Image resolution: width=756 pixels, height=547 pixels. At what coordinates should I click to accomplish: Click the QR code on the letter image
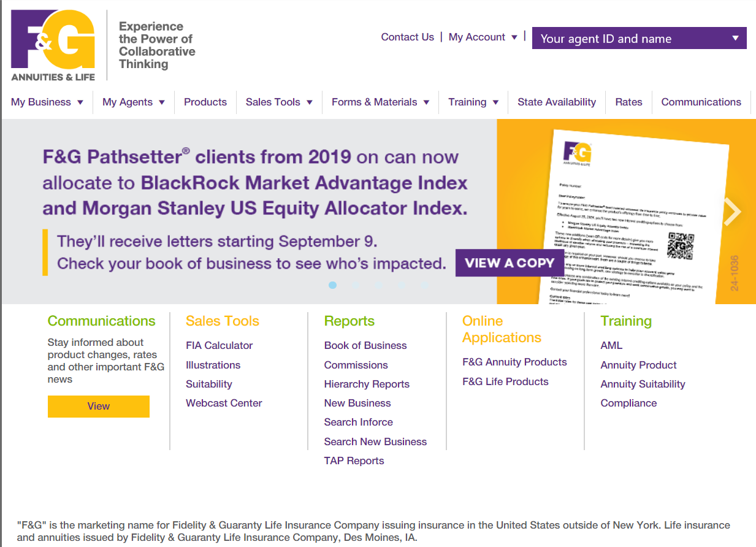click(x=680, y=246)
